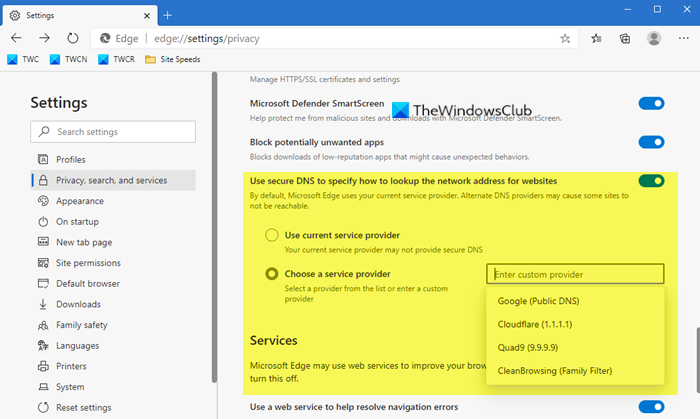
Task: Open the Collections icon in toolbar
Action: [x=625, y=38]
